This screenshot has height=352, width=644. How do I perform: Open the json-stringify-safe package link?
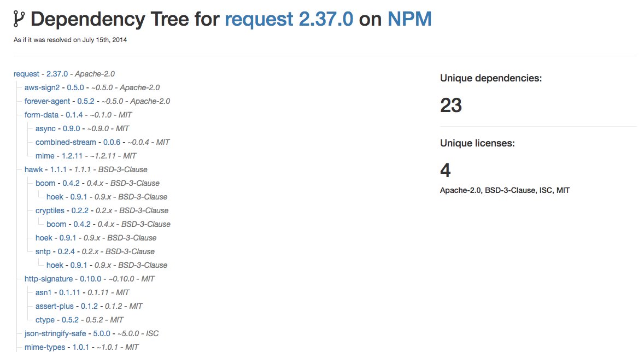pyautogui.click(x=55, y=333)
